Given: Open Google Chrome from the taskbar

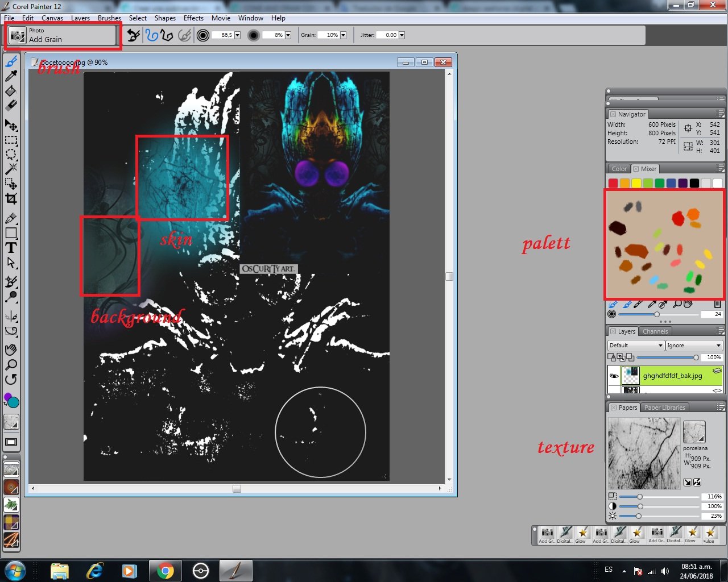Looking at the screenshot, I should coord(166,570).
